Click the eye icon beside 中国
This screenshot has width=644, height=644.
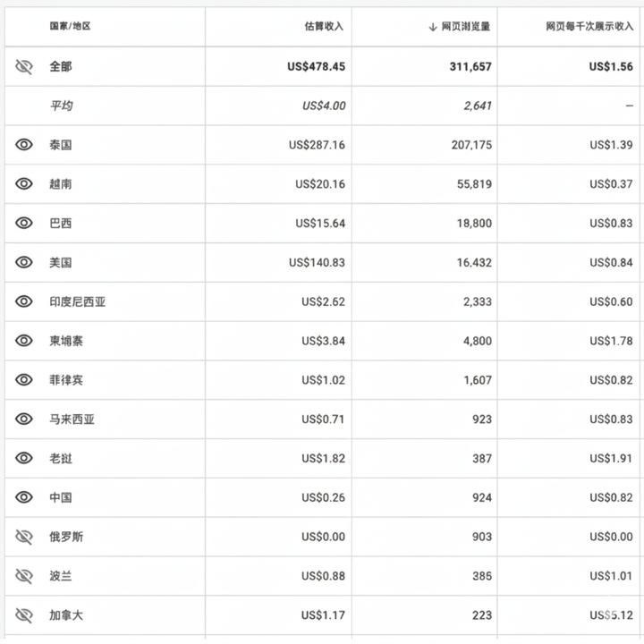click(24, 497)
